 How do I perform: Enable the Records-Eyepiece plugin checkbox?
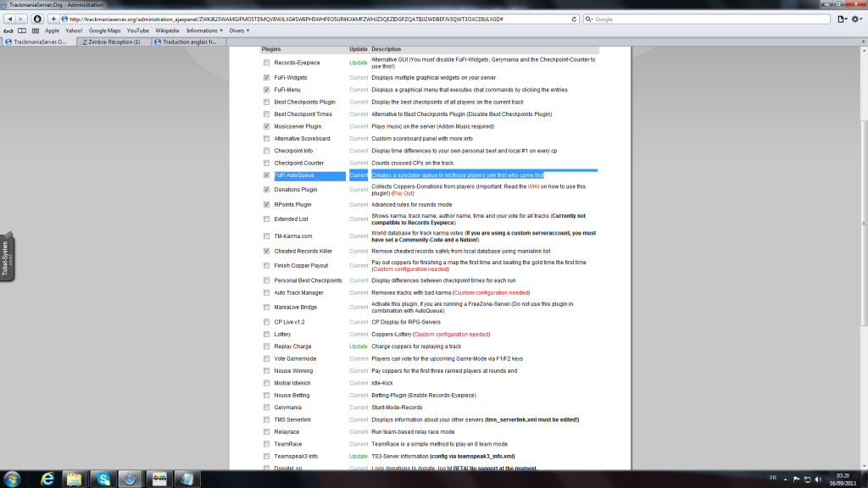267,63
